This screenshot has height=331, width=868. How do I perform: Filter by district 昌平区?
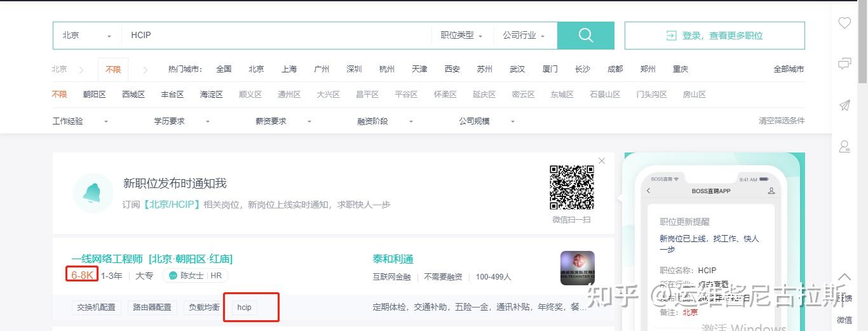coord(367,95)
